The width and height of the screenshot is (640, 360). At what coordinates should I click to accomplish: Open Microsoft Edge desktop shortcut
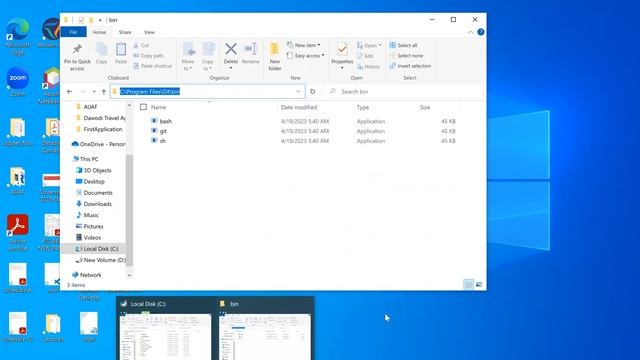(18, 36)
